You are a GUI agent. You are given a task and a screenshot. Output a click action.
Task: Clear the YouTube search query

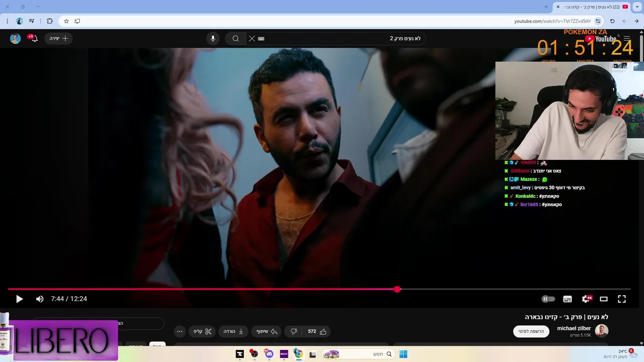pyautogui.click(x=252, y=39)
